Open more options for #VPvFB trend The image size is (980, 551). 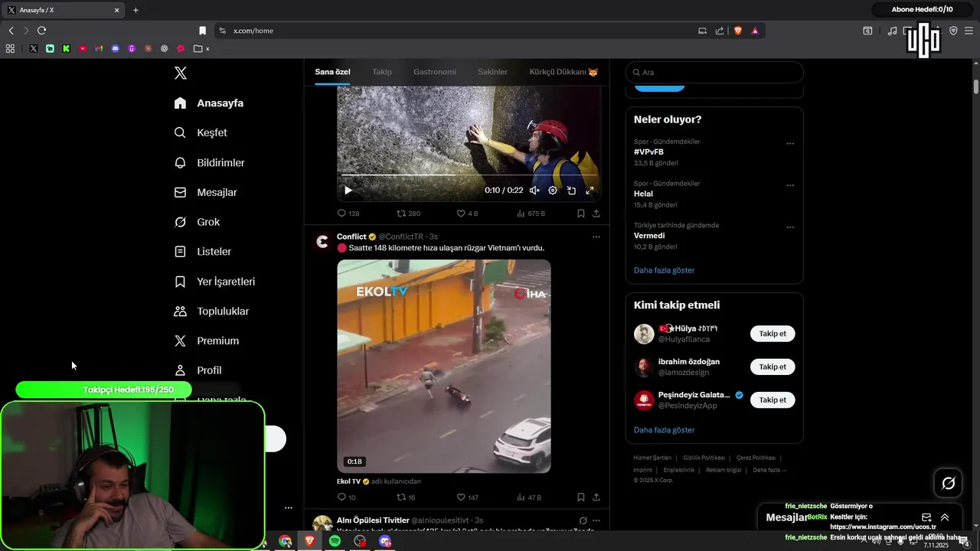[x=790, y=143]
